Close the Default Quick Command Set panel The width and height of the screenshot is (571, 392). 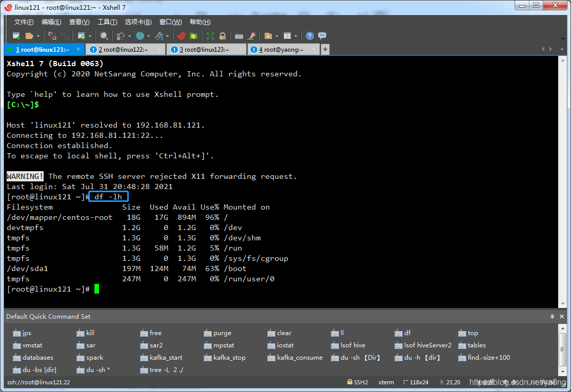[562, 316]
